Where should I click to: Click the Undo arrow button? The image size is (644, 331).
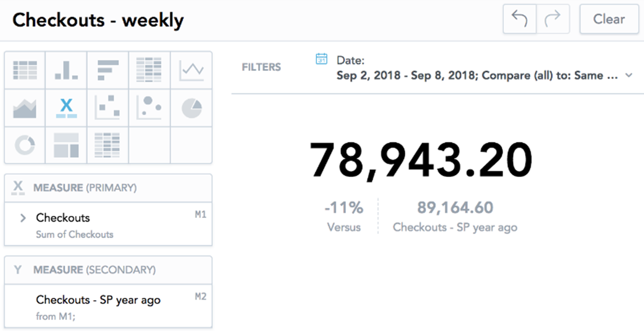[x=520, y=19]
